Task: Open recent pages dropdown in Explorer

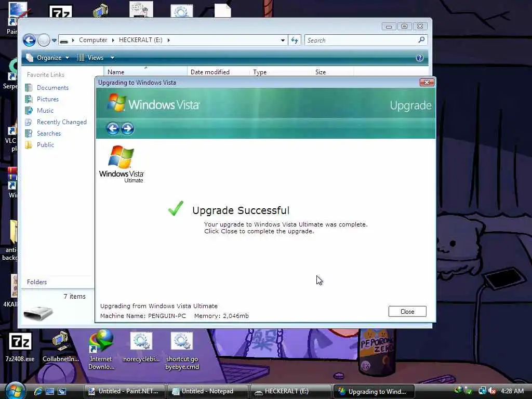Action: (x=54, y=41)
